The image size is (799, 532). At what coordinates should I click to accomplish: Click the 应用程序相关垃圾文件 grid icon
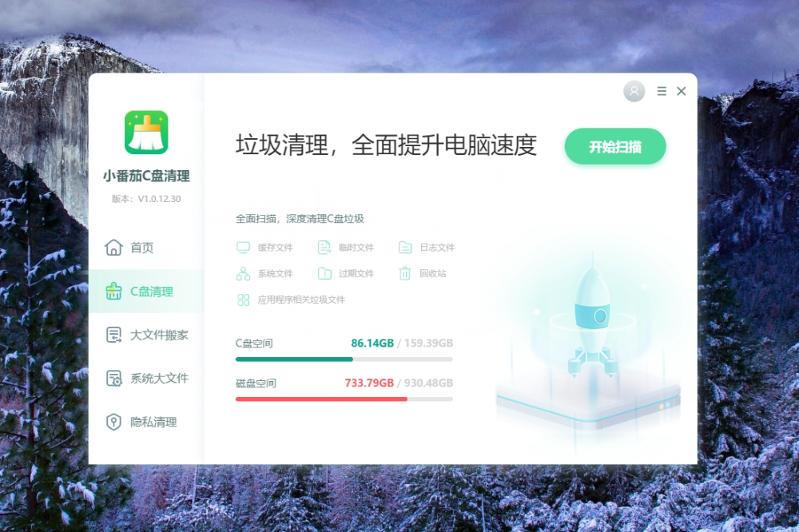(243, 300)
